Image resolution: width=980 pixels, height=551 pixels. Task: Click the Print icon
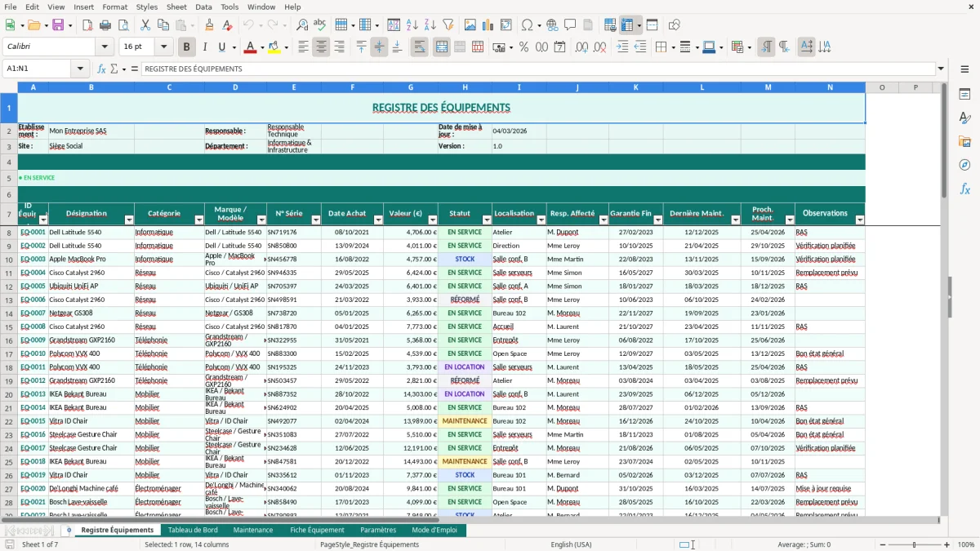(105, 25)
